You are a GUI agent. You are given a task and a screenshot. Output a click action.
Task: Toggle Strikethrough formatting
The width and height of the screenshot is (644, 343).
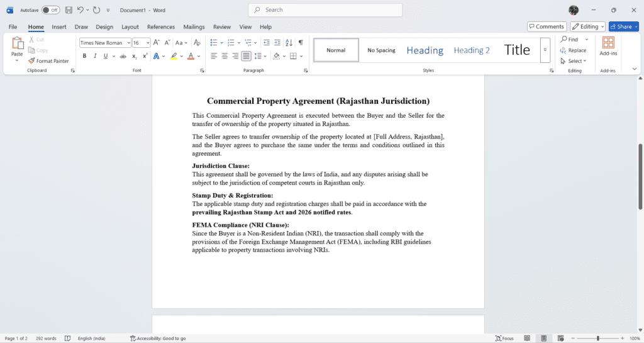coord(123,56)
